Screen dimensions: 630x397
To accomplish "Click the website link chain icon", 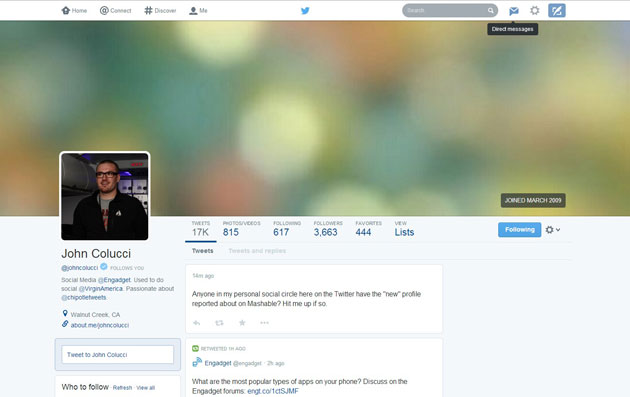I will (65, 324).
